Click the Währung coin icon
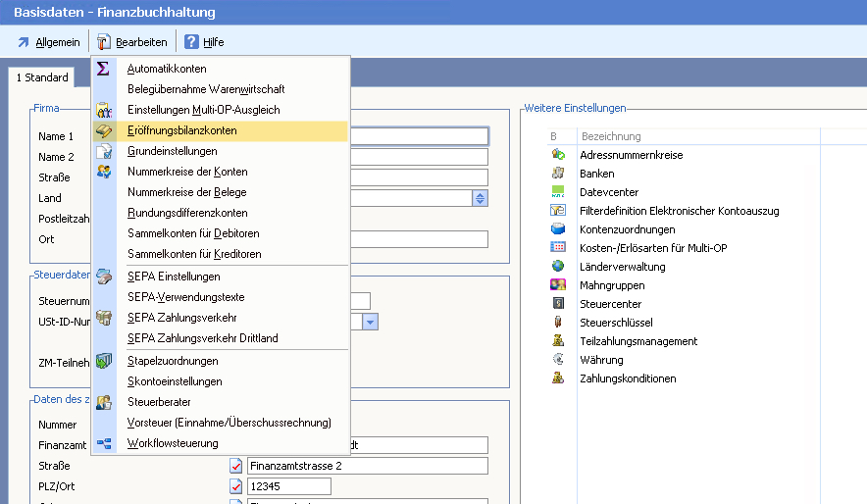 click(x=558, y=360)
